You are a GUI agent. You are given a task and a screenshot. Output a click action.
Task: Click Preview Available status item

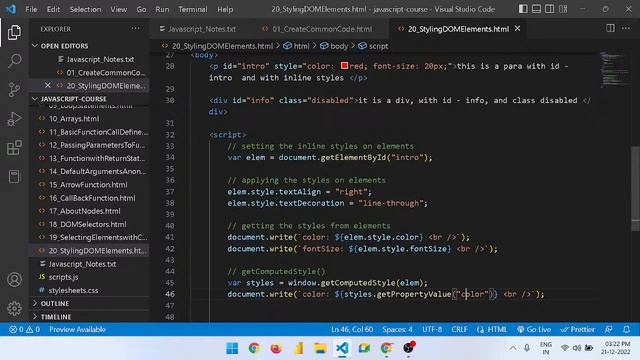click(77, 329)
